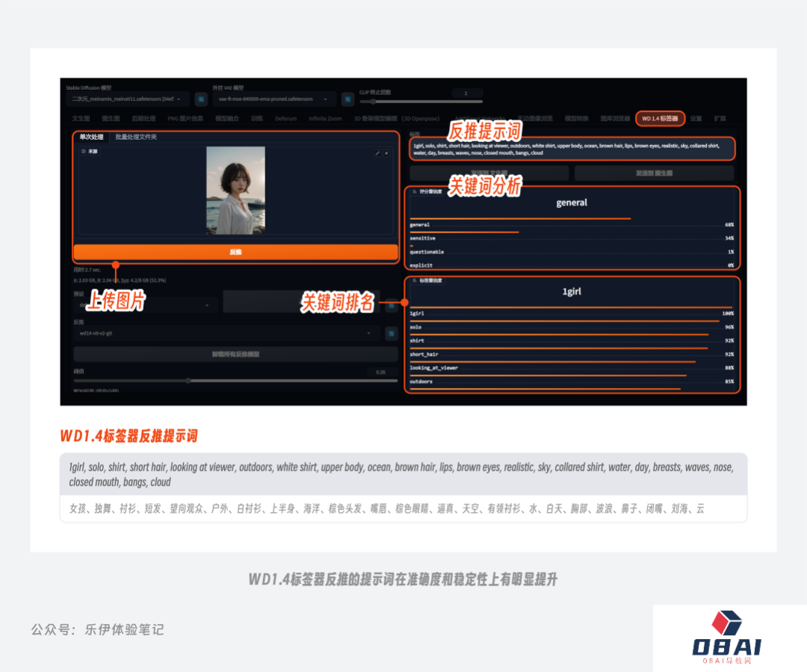Image resolution: width=807 pixels, height=672 pixels.
Task: Click the 'general' rating row at 68%
Action: pyautogui.click(x=572, y=224)
